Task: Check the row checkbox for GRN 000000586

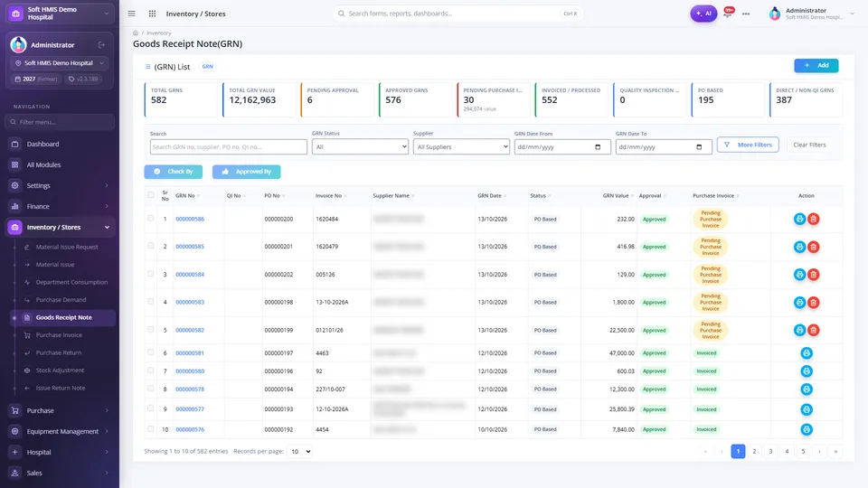Action: 151,219
